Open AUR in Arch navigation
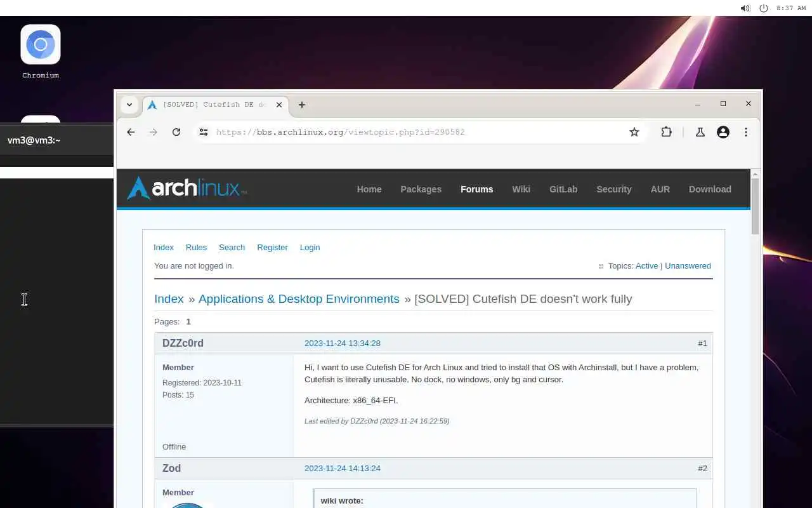The image size is (812, 508). 660,189
